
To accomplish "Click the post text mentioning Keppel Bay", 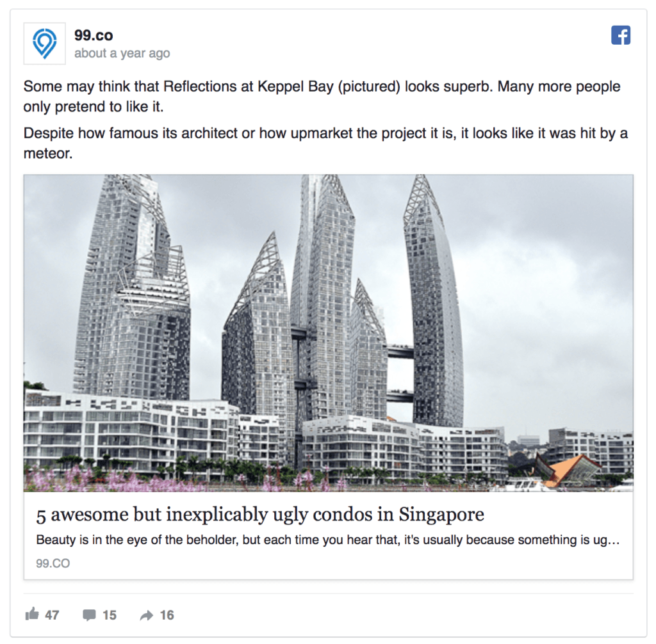I will click(x=322, y=97).
